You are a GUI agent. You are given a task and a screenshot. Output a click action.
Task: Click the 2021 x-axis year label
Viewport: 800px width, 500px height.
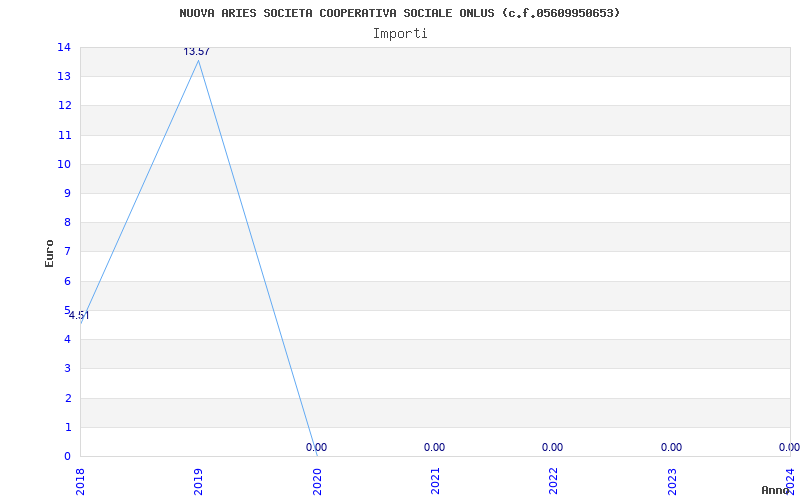click(435, 482)
